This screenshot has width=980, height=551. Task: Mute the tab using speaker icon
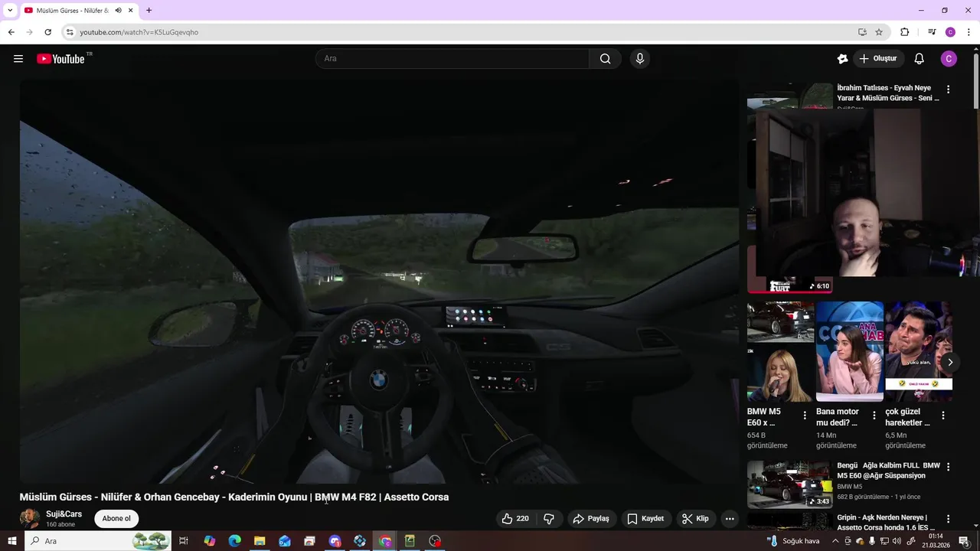[118, 11]
